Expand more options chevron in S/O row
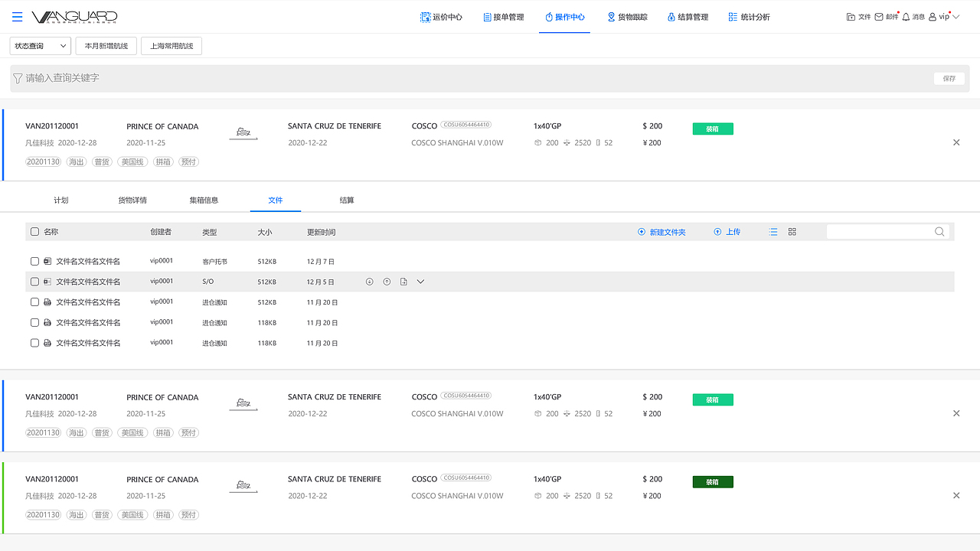The height and width of the screenshot is (551, 980). pyautogui.click(x=420, y=282)
